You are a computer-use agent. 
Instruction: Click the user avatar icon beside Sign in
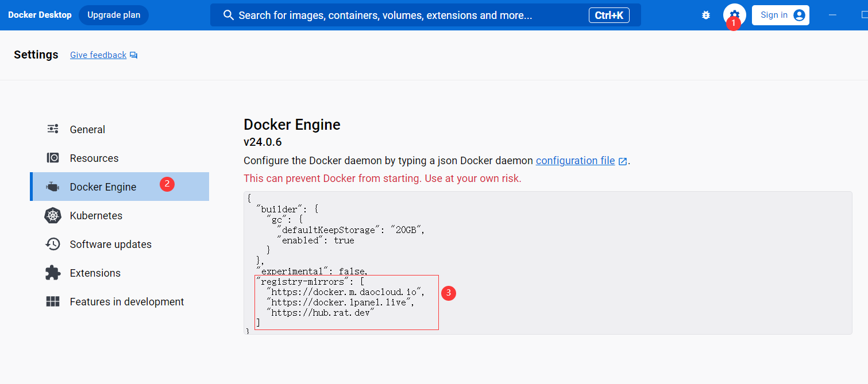click(799, 15)
